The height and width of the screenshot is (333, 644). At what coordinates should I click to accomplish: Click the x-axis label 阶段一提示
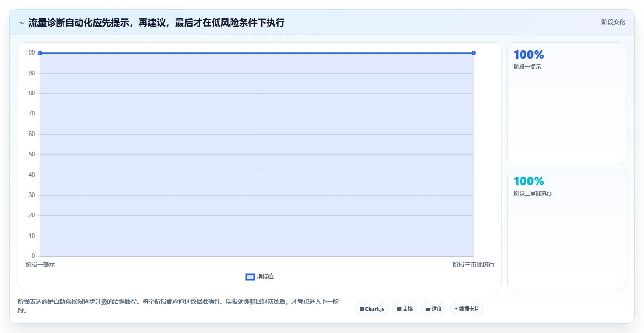point(40,264)
